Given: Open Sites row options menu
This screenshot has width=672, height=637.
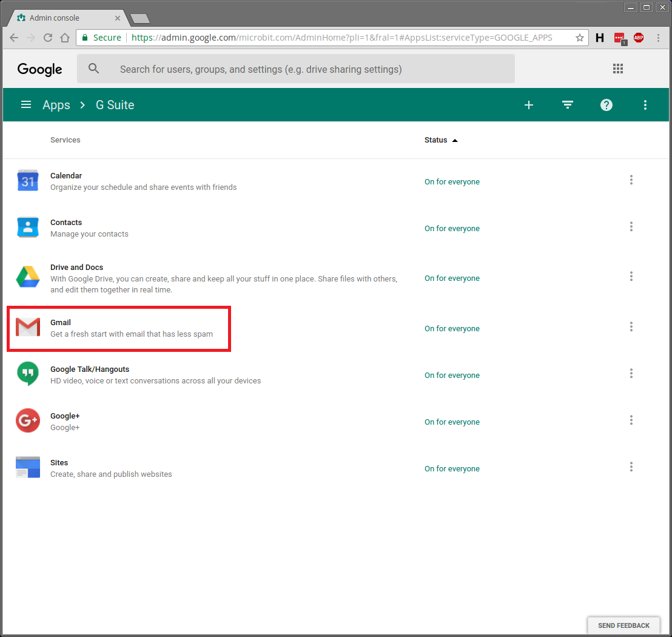Looking at the screenshot, I should (631, 467).
